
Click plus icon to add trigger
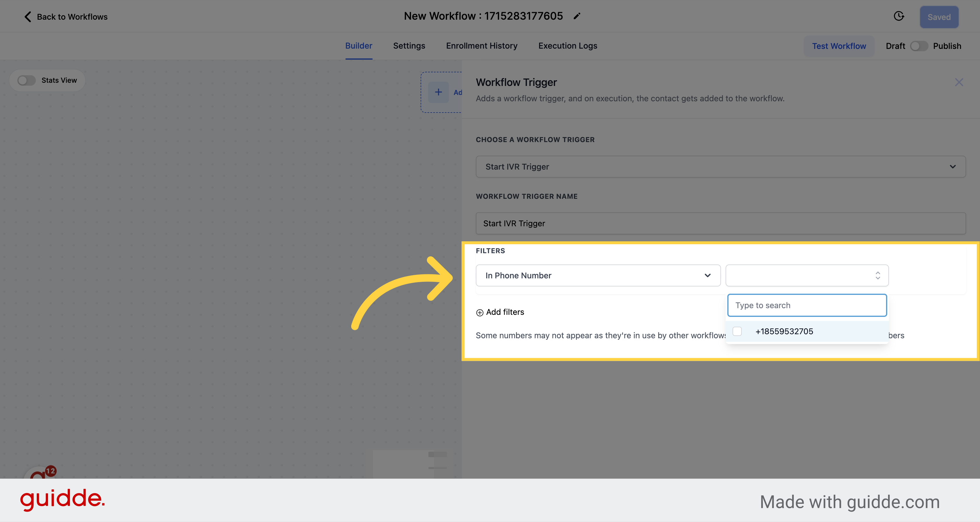tap(438, 92)
